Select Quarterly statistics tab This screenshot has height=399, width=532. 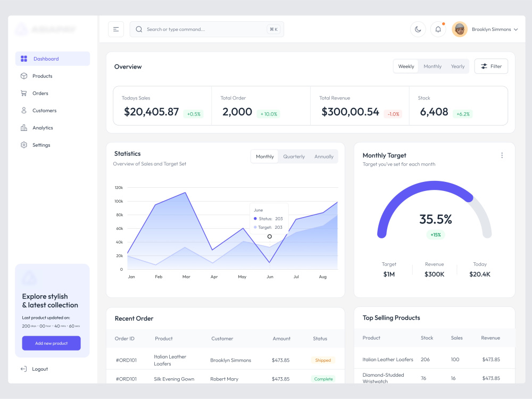click(294, 156)
